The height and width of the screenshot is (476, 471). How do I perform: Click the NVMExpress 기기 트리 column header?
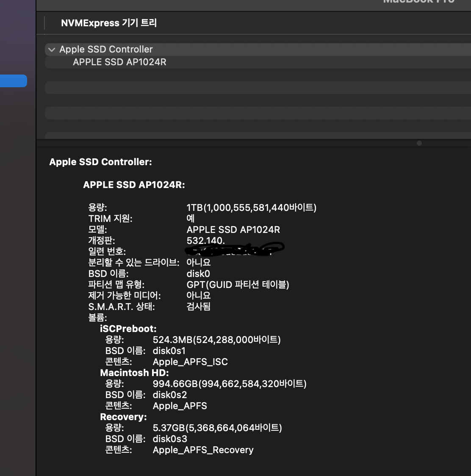pyautogui.click(x=109, y=23)
